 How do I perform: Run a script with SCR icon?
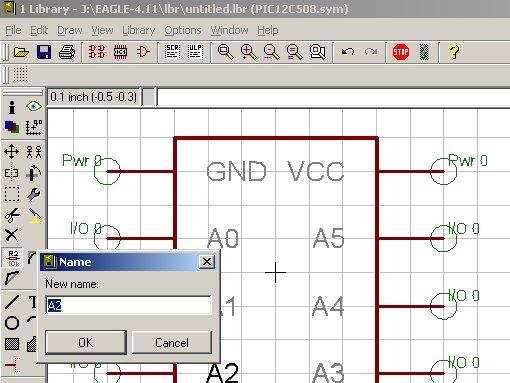coord(172,52)
